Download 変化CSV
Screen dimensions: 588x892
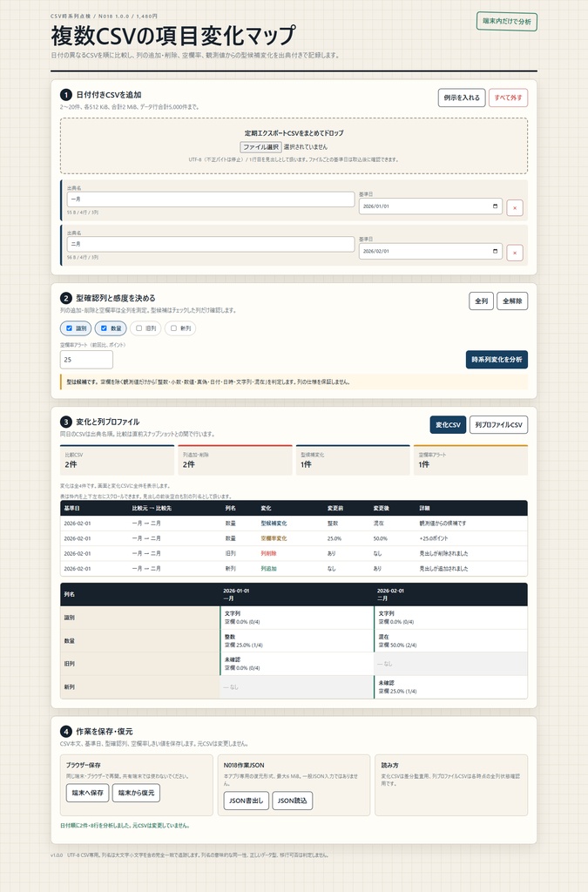(448, 425)
